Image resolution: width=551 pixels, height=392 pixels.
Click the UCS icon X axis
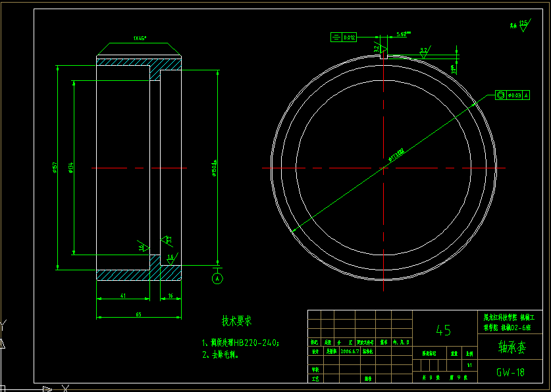coord(65,388)
